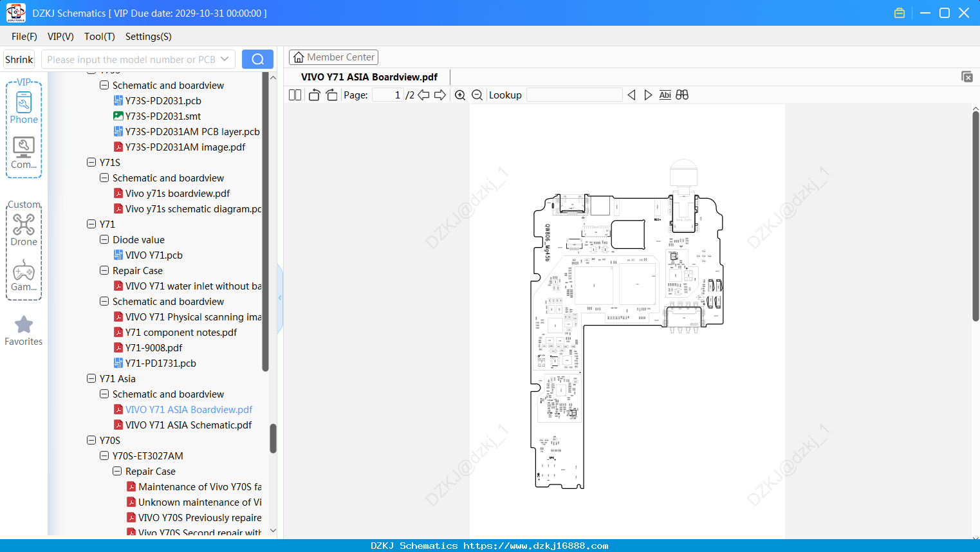Click the Shrink button
The height and width of the screenshot is (552, 980).
(x=19, y=59)
